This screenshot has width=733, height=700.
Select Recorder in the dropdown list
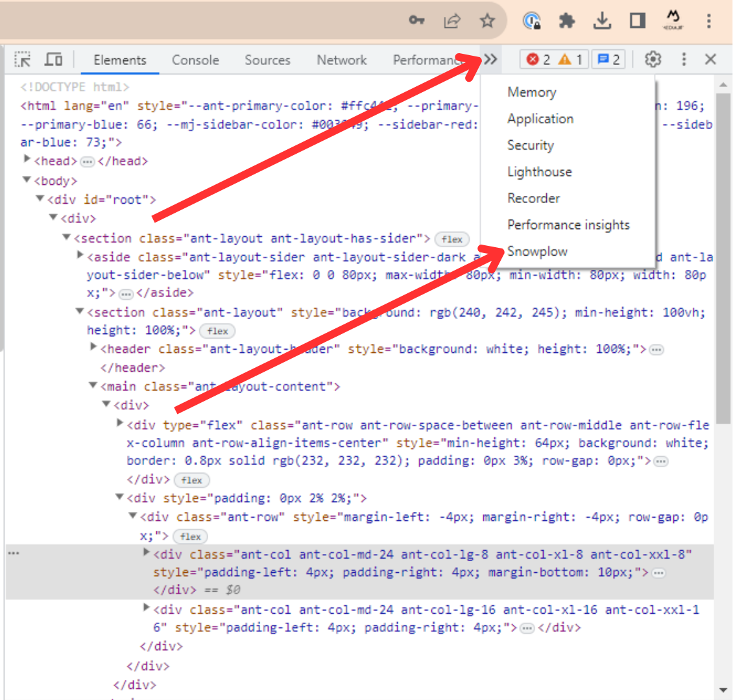[x=534, y=198]
